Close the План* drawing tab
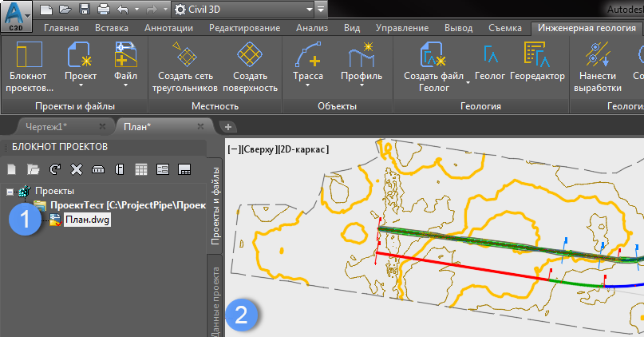The height and width of the screenshot is (337, 644). 200,127
